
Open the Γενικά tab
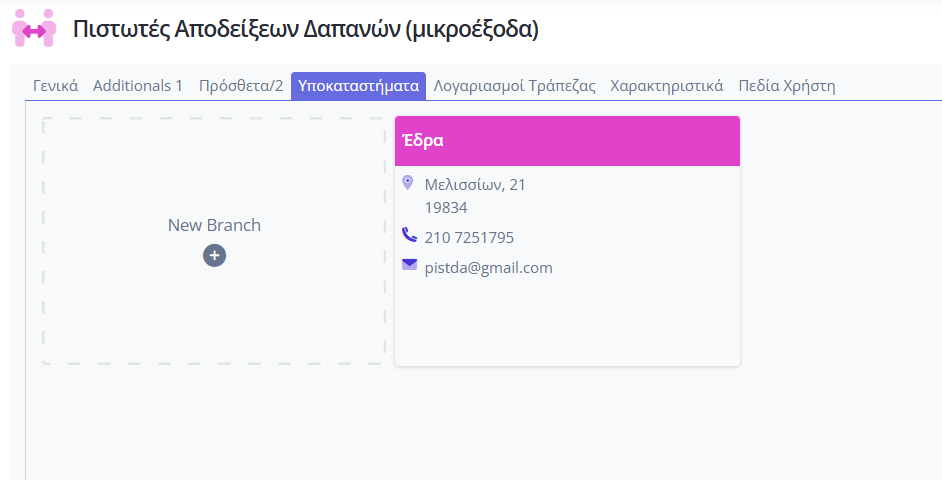(x=55, y=86)
